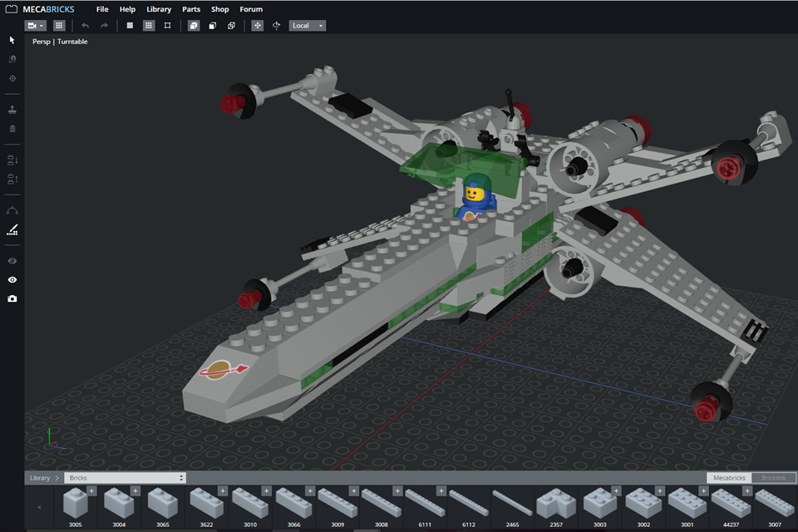Click the stamp clone tool
This screenshot has width=798, height=532.
[x=12, y=110]
